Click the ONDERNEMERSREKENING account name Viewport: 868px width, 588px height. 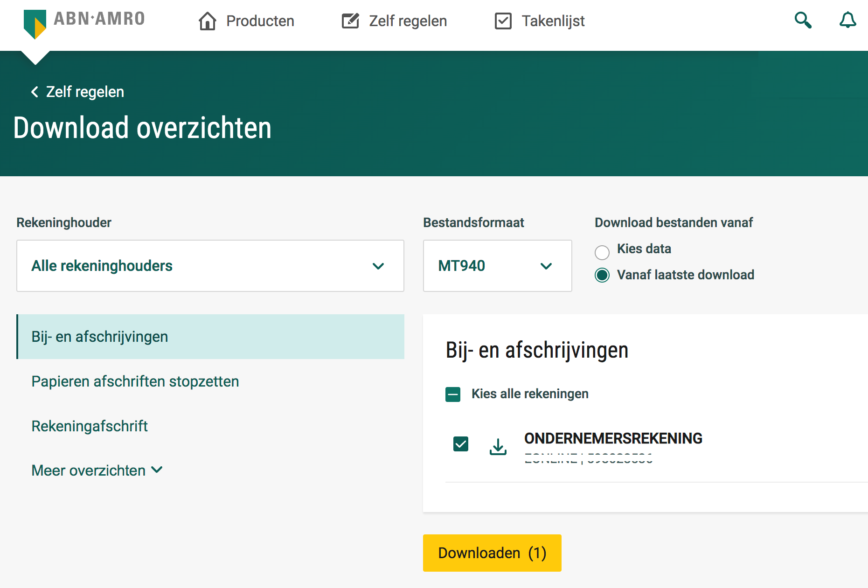tap(613, 438)
